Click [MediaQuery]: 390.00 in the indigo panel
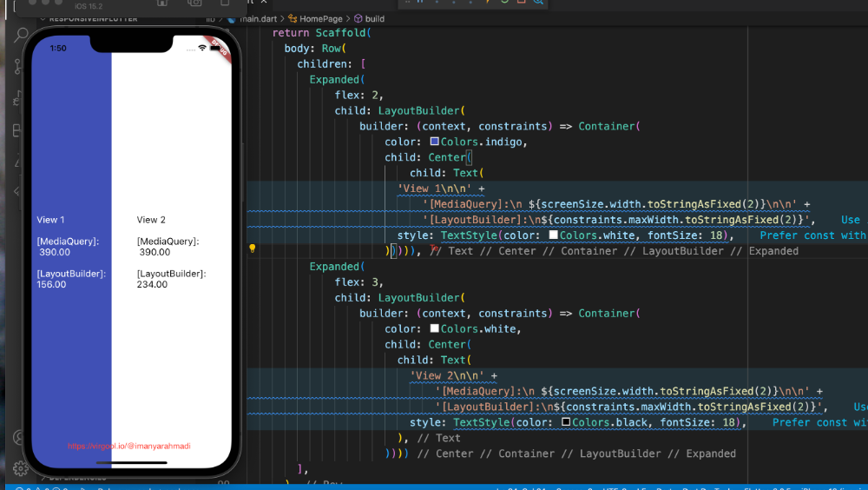 point(68,247)
